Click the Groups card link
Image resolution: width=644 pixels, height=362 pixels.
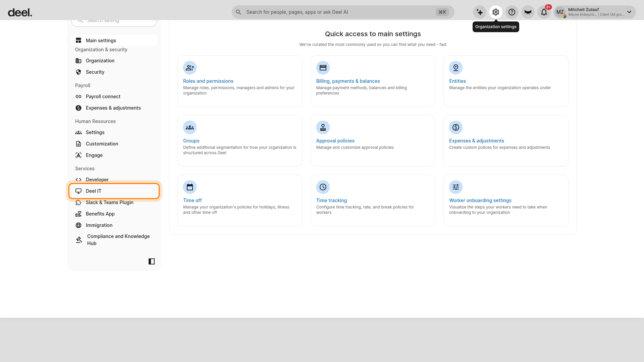click(x=191, y=141)
